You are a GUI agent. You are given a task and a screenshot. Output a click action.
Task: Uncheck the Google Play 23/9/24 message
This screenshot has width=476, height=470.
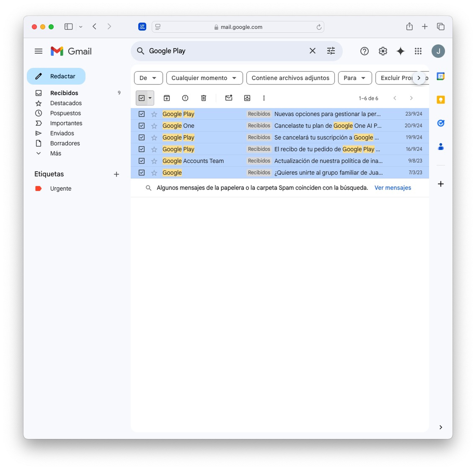(x=141, y=114)
